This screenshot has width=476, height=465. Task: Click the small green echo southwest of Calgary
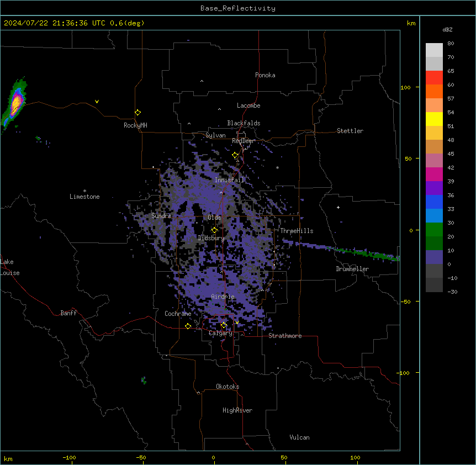point(144,380)
